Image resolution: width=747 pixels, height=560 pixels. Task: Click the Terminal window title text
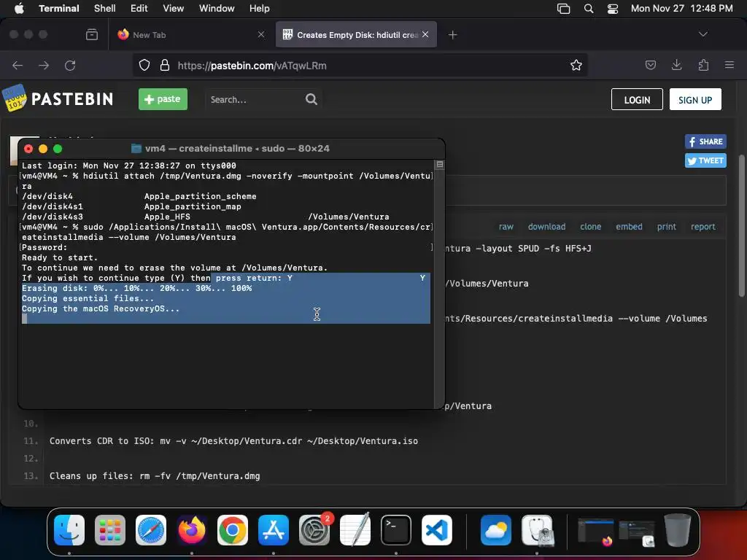pyautogui.click(x=237, y=149)
